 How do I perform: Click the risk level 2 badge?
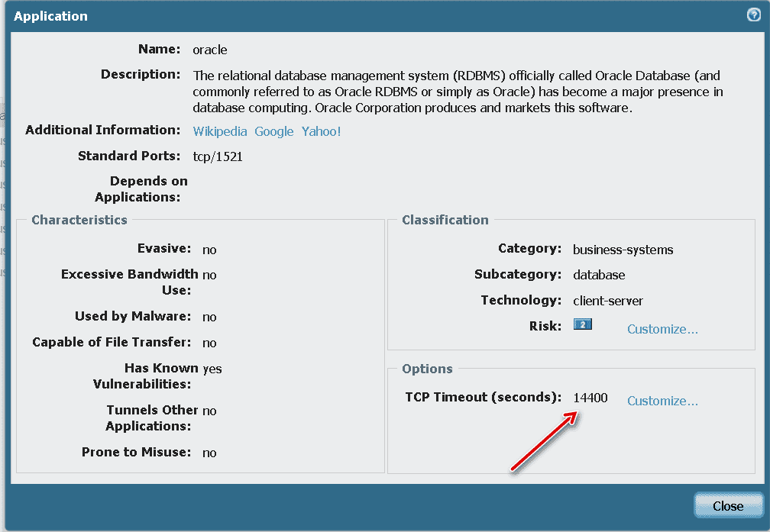point(582,324)
